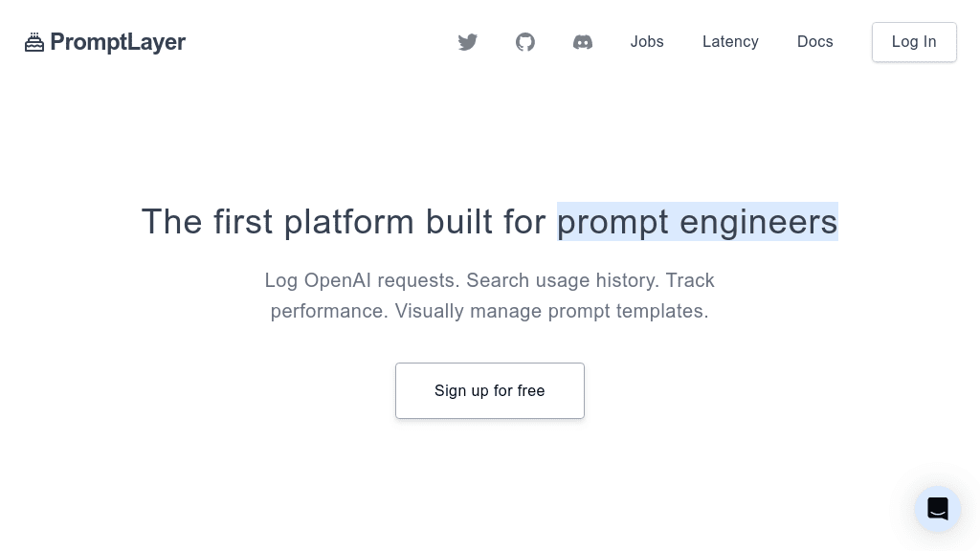The image size is (980, 551).
Task: Click the headline about prompt engineers
Action: point(489,222)
